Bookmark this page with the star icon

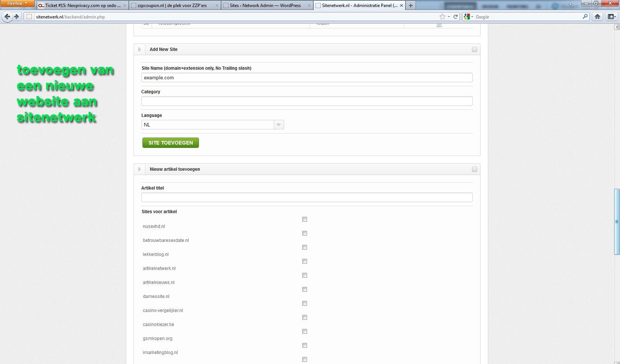click(442, 17)
